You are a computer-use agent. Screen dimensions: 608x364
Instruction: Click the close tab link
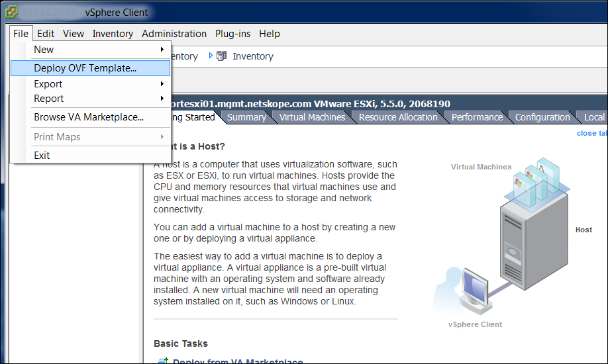592,133
